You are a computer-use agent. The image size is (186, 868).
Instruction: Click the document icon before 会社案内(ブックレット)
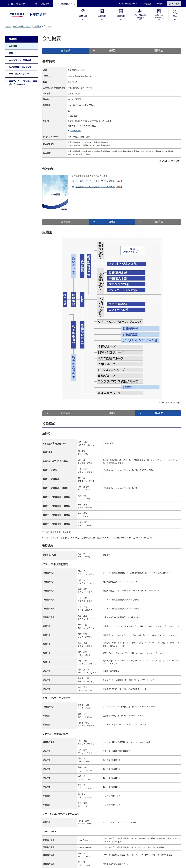coord(73,181)
